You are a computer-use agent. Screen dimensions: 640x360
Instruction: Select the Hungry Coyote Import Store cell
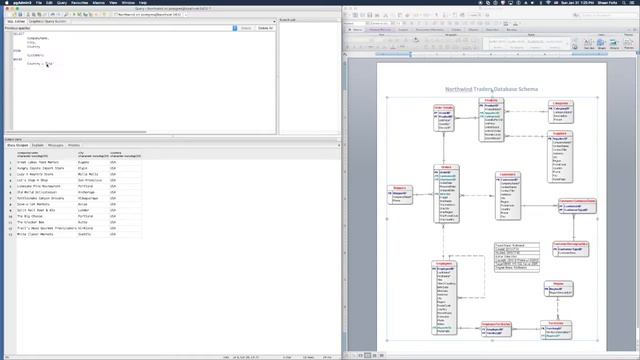point(46,168)
